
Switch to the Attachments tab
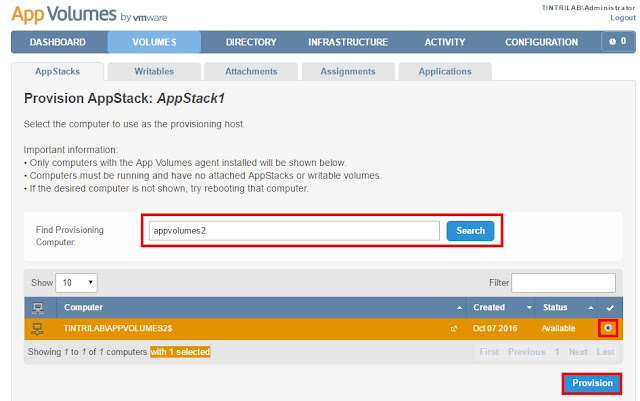[x=251, y=71]
